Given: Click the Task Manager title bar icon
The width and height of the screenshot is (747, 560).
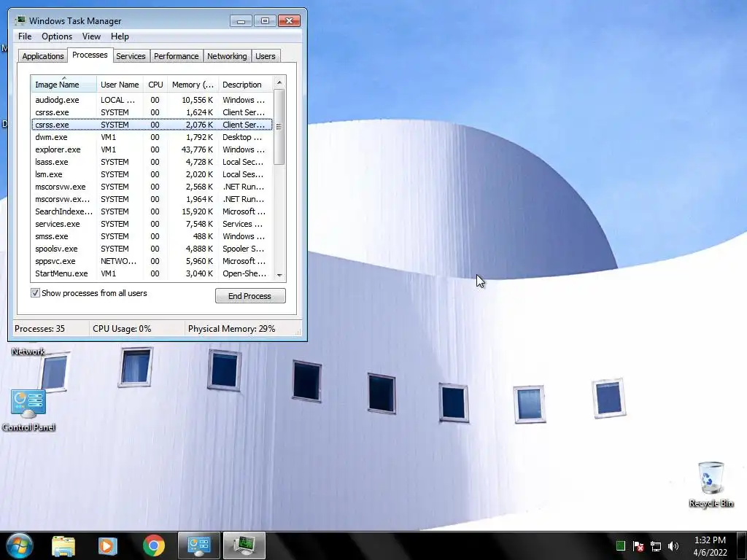Looking at the screenshot, I should (x=20, y=20).
